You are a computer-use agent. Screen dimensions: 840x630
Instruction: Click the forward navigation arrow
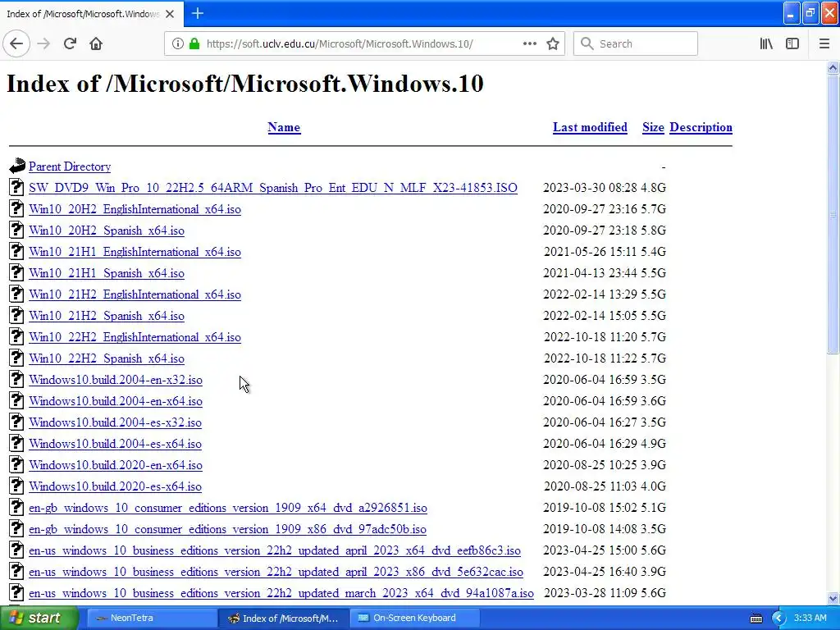coord(44,44)
